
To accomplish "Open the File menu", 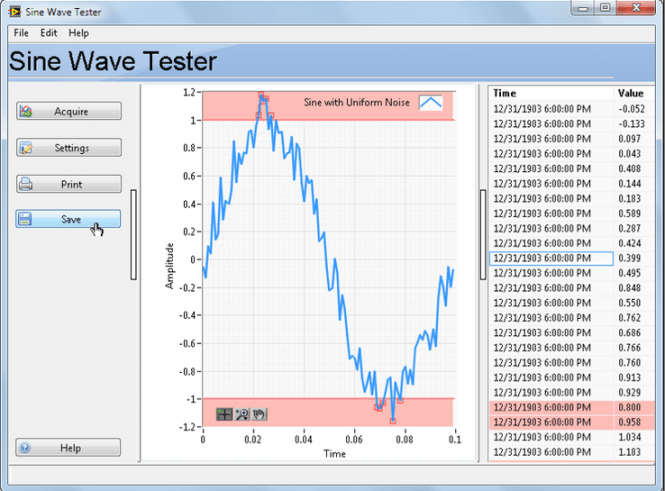I will [x=21, y=33].
